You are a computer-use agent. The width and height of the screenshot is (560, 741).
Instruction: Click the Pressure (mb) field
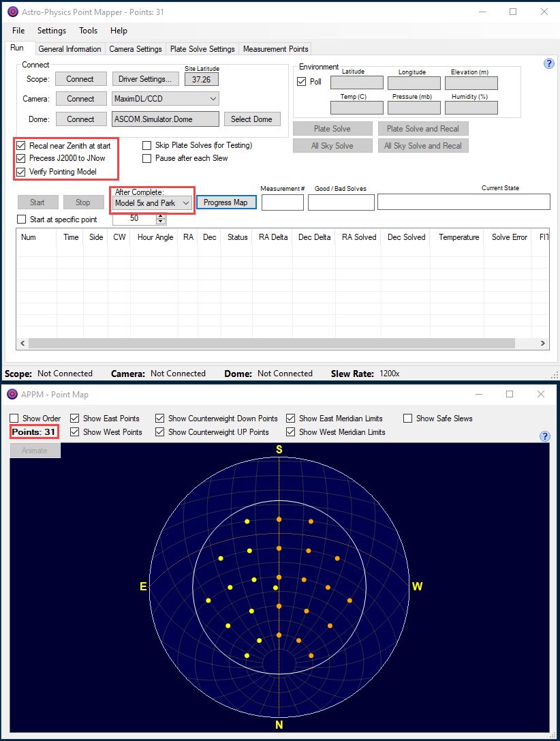[x=414, y=108]
